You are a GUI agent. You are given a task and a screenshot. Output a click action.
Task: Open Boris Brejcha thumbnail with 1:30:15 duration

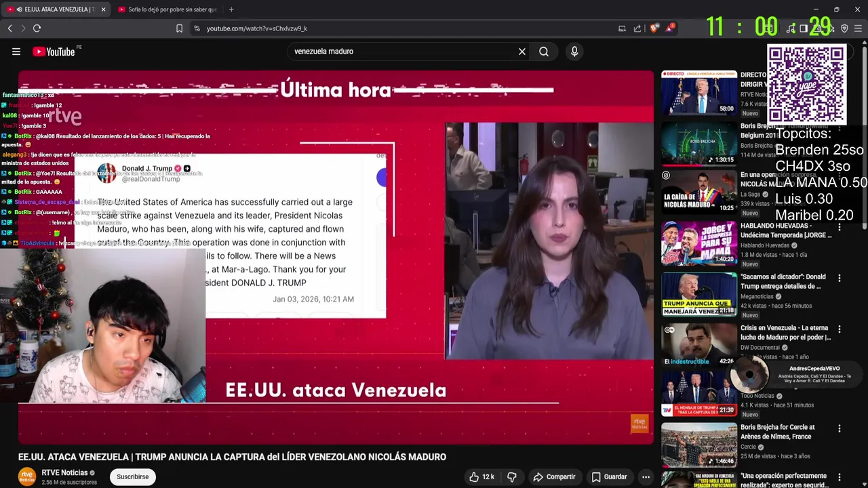pos(699,144)
